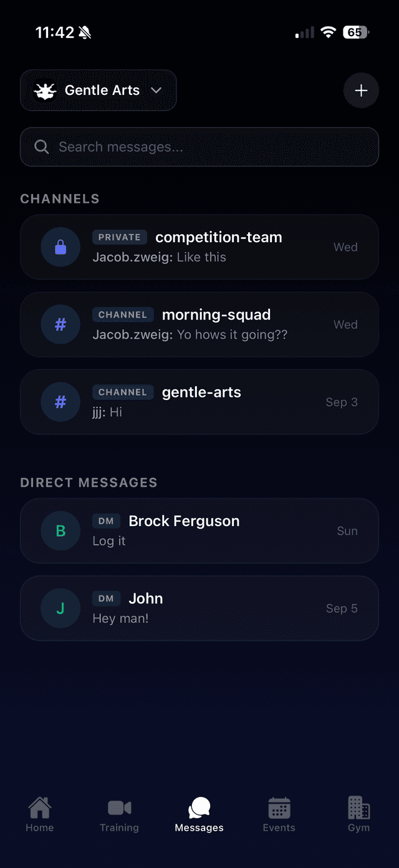Viewport: 399px width, 868px height.
Task: Tap the Gentle Arts gym logo
Action: click(45, 90)
